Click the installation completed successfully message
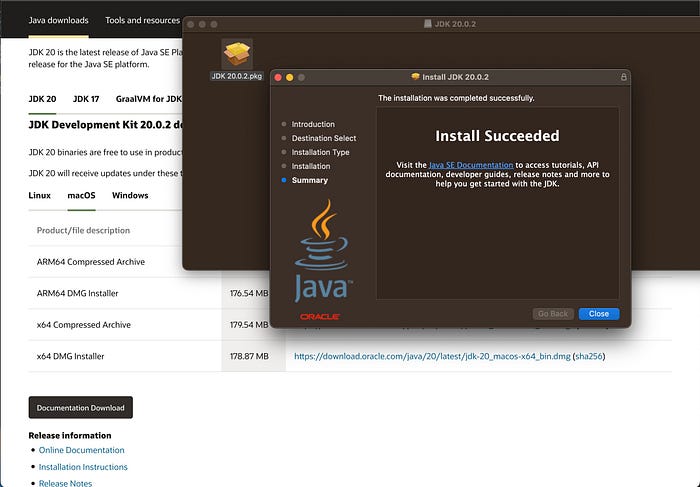The height and width of the screenshot is (487, 700). click(x=456, y=98)
